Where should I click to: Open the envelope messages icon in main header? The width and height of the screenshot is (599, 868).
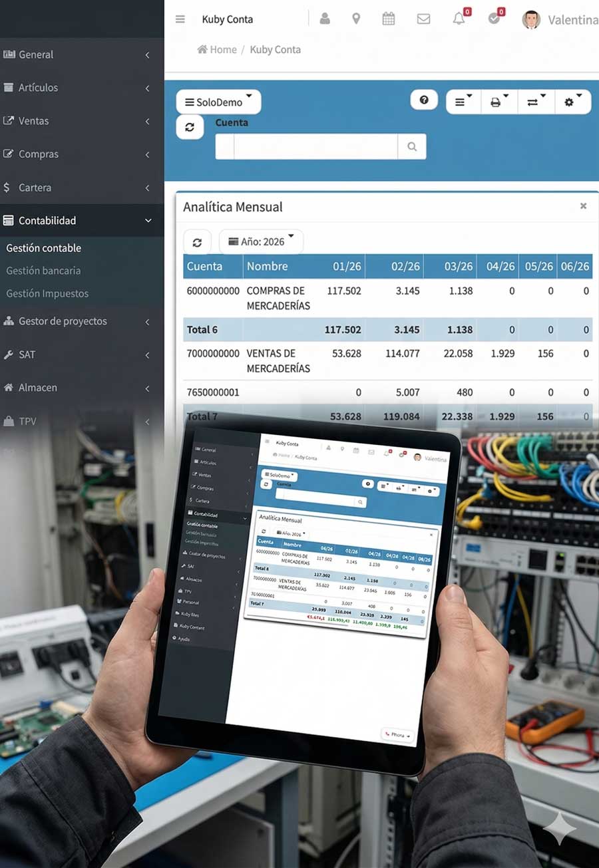(423, 19)
